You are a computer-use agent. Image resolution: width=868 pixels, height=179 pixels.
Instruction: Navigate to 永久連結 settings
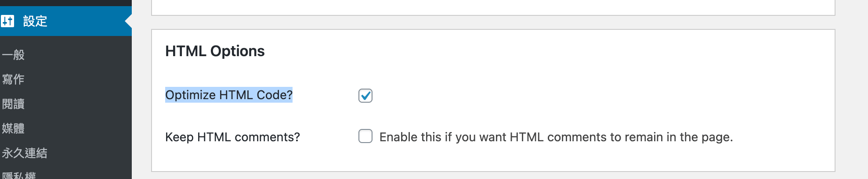pos(25,153)
